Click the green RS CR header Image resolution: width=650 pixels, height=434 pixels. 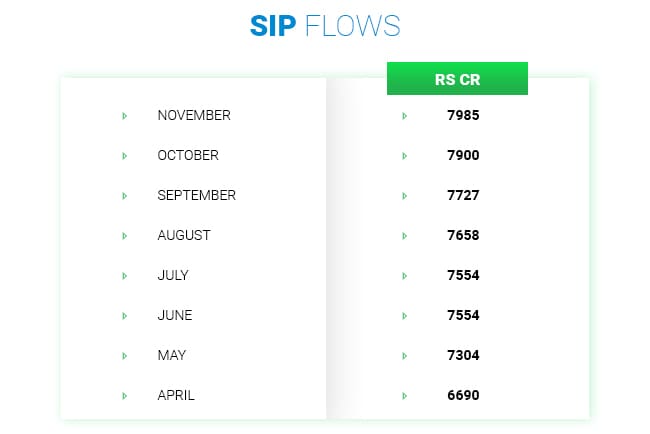click(457, 79)
